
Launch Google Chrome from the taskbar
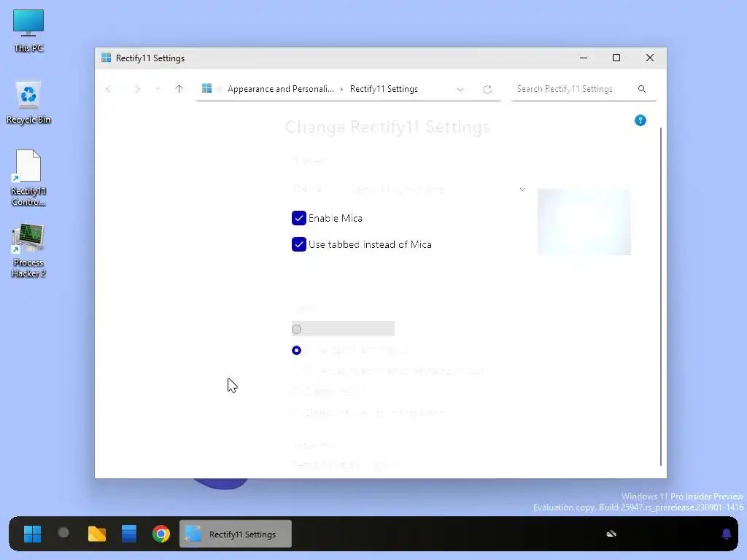click(161, 534)
